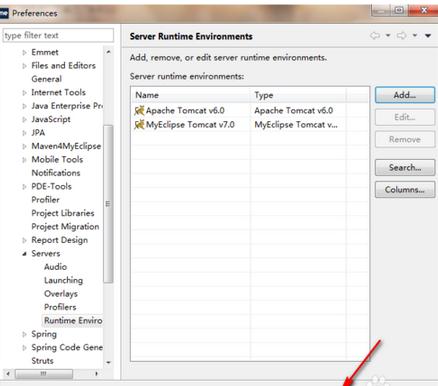
Task: Select Mobile Tools label in tree
Action: click(x=57, y=159)
